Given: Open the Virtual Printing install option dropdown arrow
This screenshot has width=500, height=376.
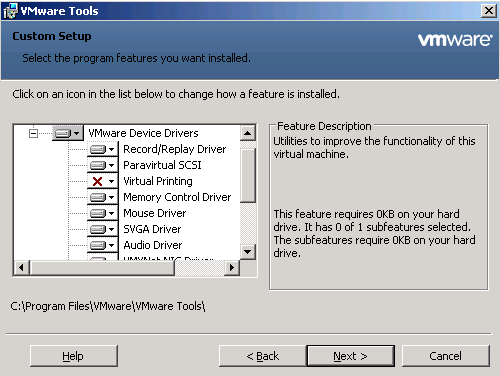Looking at the screenshot, I should pyautogui.click(x=112, y=182).
